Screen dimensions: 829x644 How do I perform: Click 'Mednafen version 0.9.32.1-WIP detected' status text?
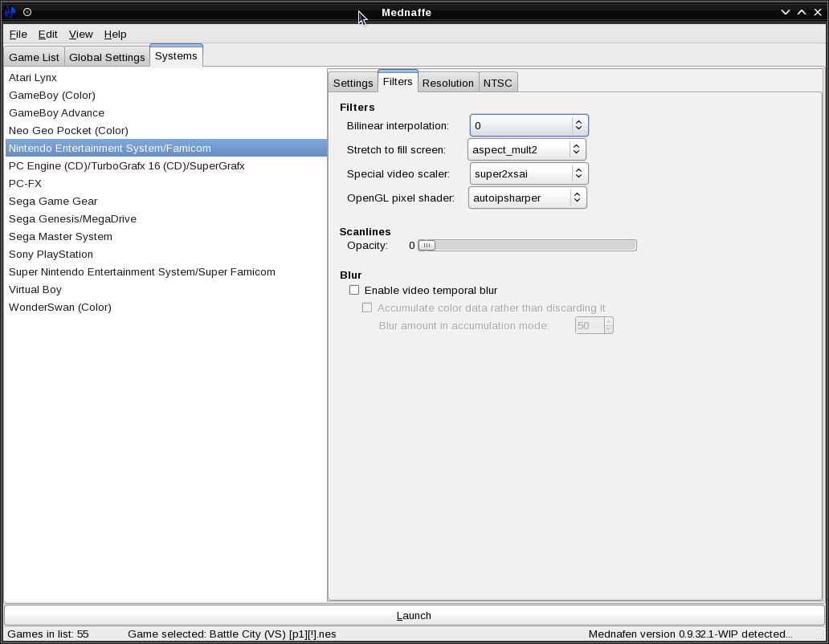tap(690, 634)
